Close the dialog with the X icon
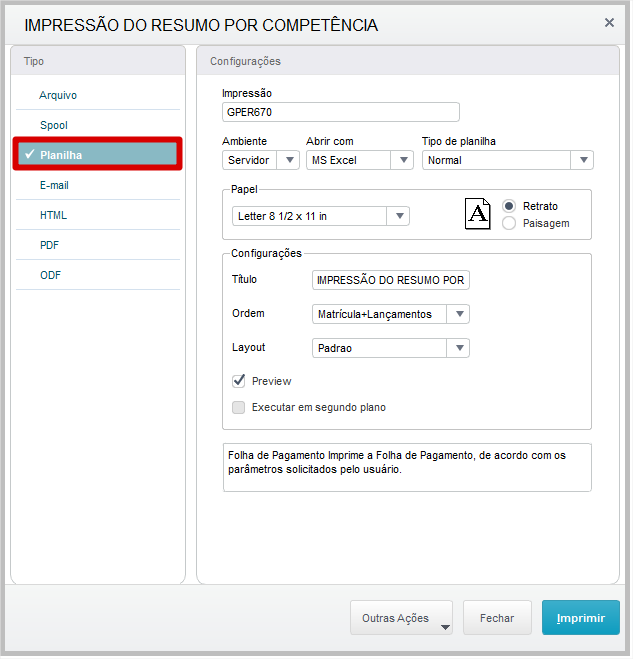The height and width of the screenshot is (659, 633). point(609,23)
